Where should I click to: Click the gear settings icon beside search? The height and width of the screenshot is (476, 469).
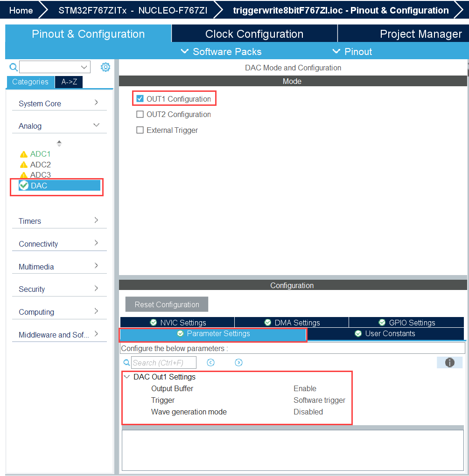coord(105,67)
